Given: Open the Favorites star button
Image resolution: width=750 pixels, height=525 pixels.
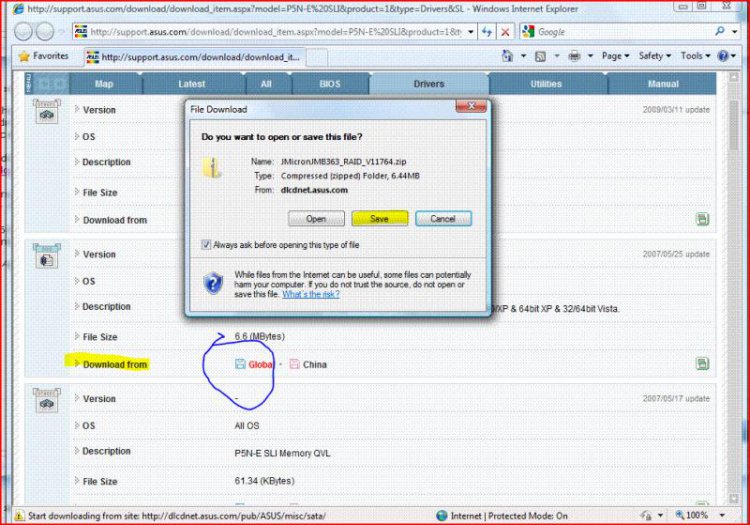Looking at the screenshot, I should [44, 56].
